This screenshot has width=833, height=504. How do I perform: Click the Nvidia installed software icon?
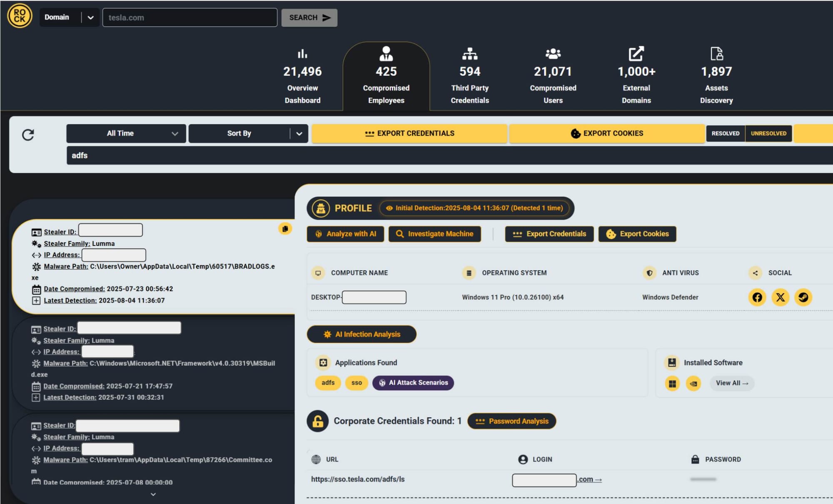tap(693, 383)
